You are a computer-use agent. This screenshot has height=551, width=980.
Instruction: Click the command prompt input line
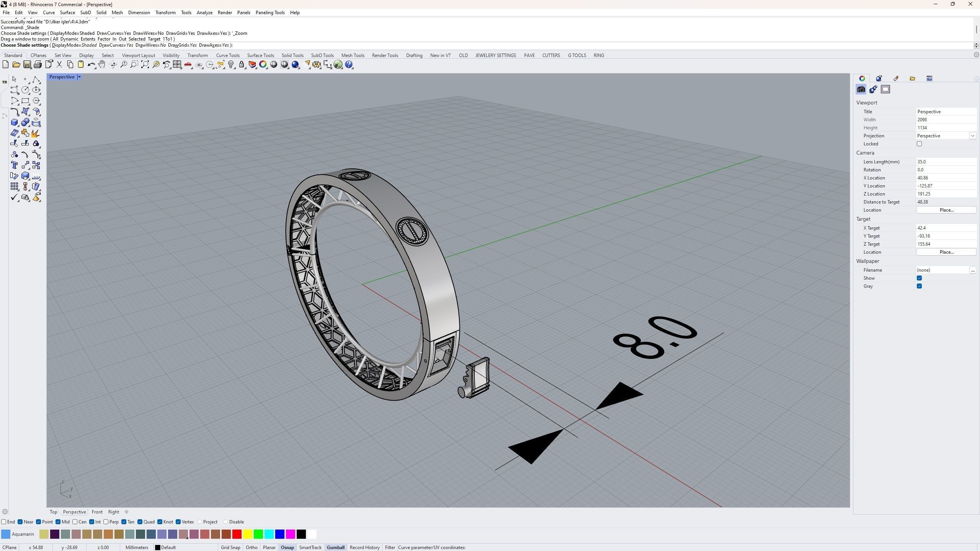(486, 45)
